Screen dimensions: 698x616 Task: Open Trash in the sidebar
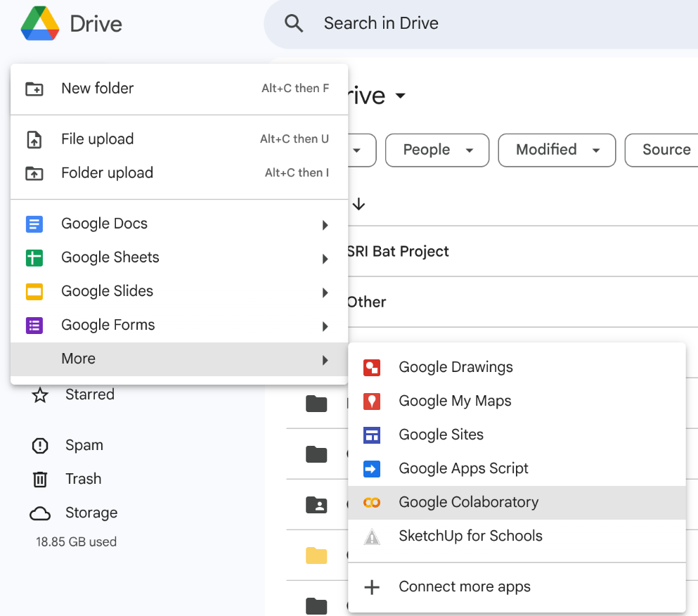coord(83,479)
